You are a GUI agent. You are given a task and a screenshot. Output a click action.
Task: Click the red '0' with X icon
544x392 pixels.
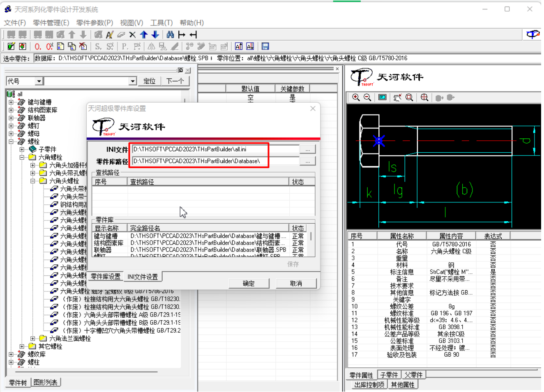click(49, 46)
